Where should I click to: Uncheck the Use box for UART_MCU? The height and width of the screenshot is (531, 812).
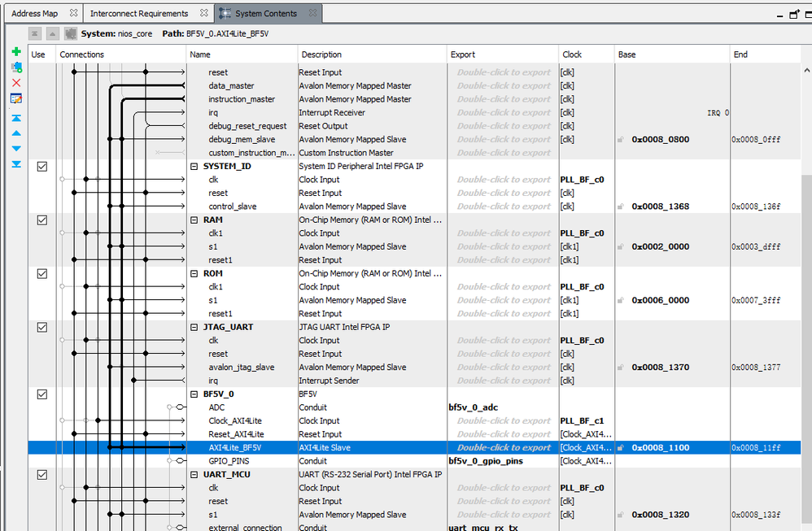point(42,475)
